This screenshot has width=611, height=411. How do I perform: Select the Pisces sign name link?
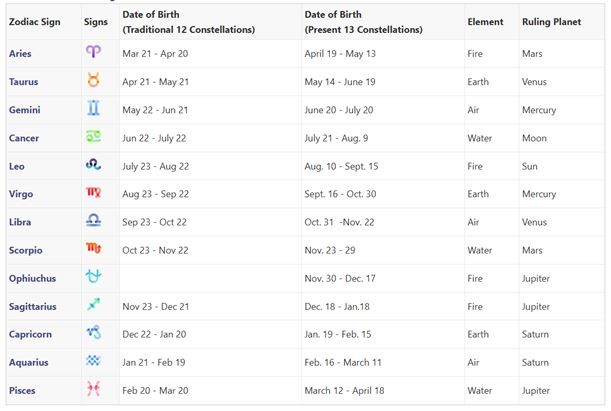pyautogui.click(x=23, y=389)
